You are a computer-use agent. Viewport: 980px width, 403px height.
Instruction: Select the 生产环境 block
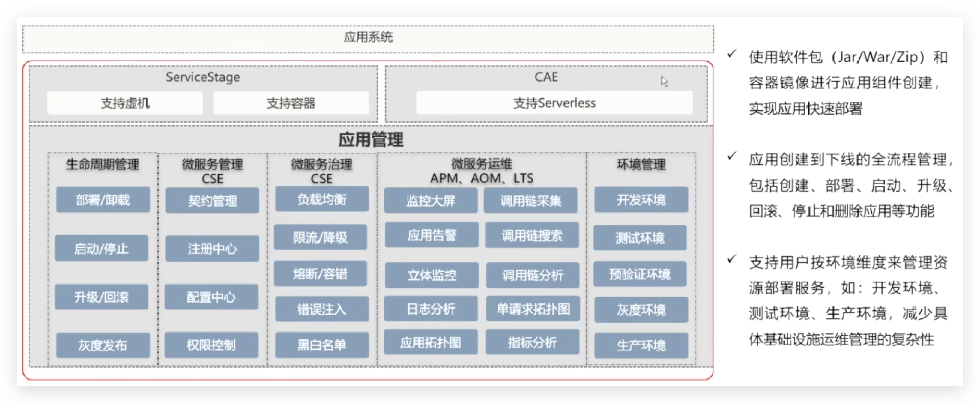(x=641, y=345)
